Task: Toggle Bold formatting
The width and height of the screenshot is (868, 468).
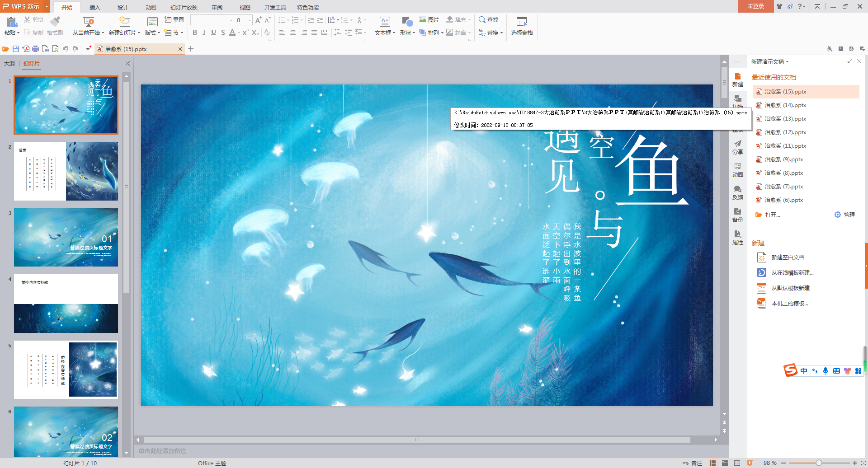Action: pyautogui.click(x=195, y=33)
